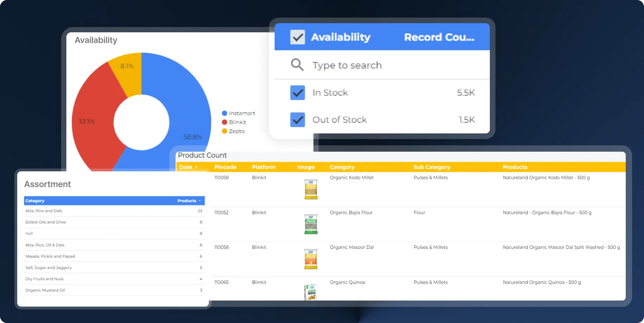Open the Organic Masoor Dal product thumbnail
The image size is (644, 323).
[311, 259]
